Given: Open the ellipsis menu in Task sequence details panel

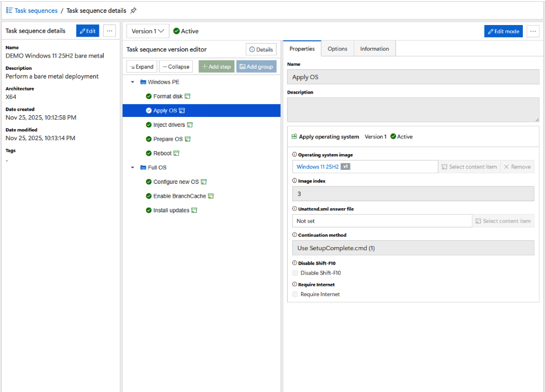Looking at the screenshot, I should [x=109, y=31].
